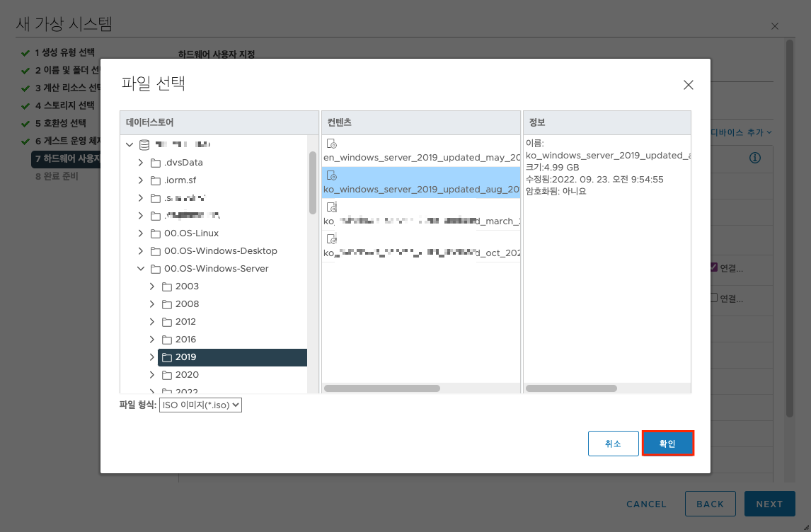Click the CANCEL button in wizard
The width and height of the screenshot is (811, 532).
click(x=647, y=504)
